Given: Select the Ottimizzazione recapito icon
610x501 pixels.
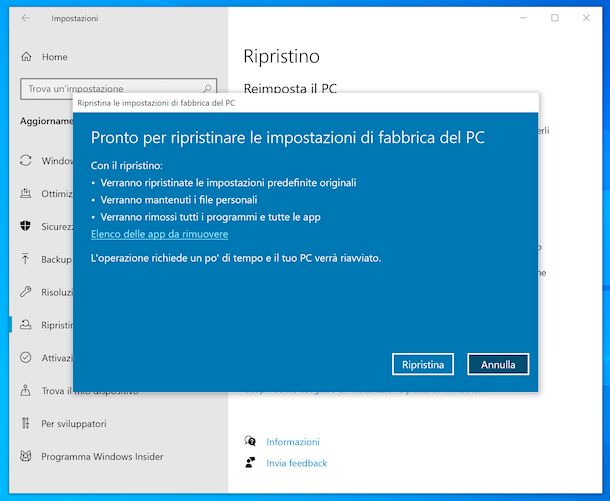Looking at the screenshot, I should point(26,193).
